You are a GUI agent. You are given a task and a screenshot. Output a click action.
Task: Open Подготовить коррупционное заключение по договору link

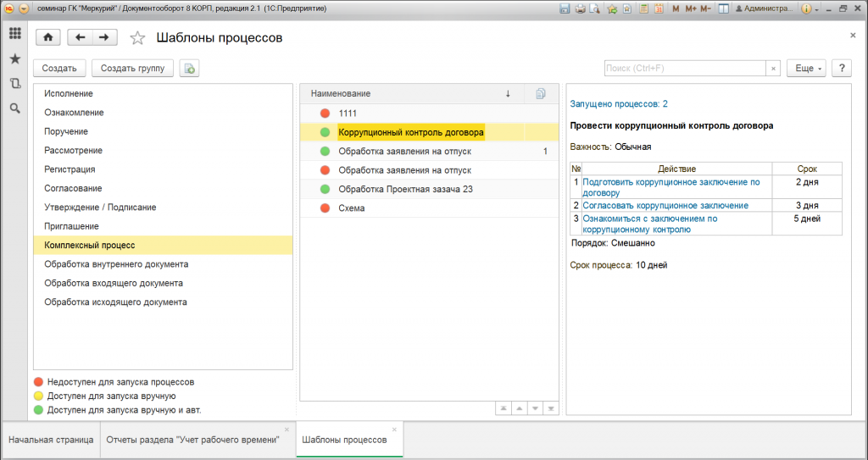tap(671, 187)
